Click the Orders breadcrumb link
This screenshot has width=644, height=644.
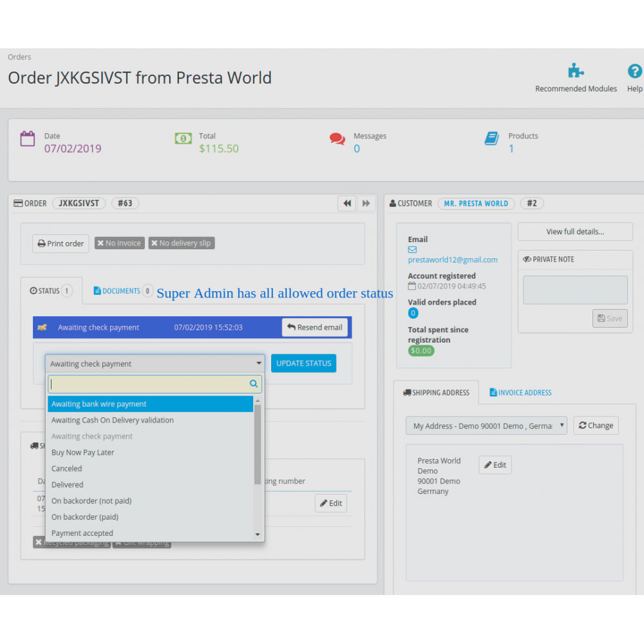coord(19,57)
